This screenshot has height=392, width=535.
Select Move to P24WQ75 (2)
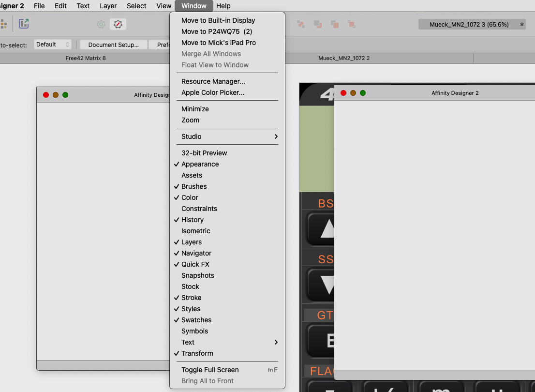(x=227, y=32)
